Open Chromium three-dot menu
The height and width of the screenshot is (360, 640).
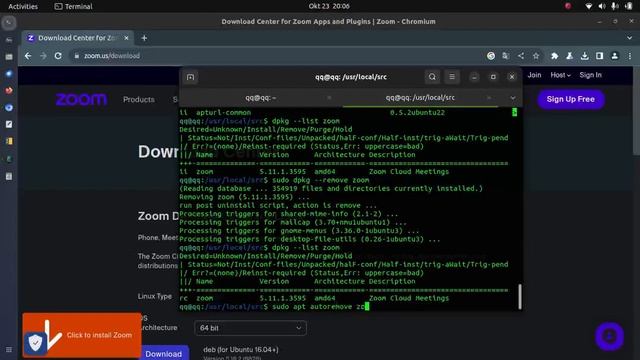coord(630,56)
